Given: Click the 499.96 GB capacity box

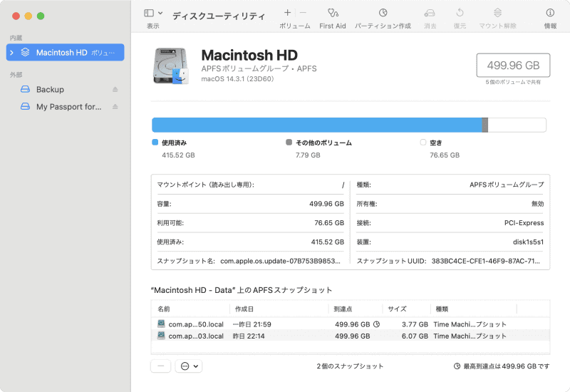Looking at the screenshot, I should (x=513, y=66).
